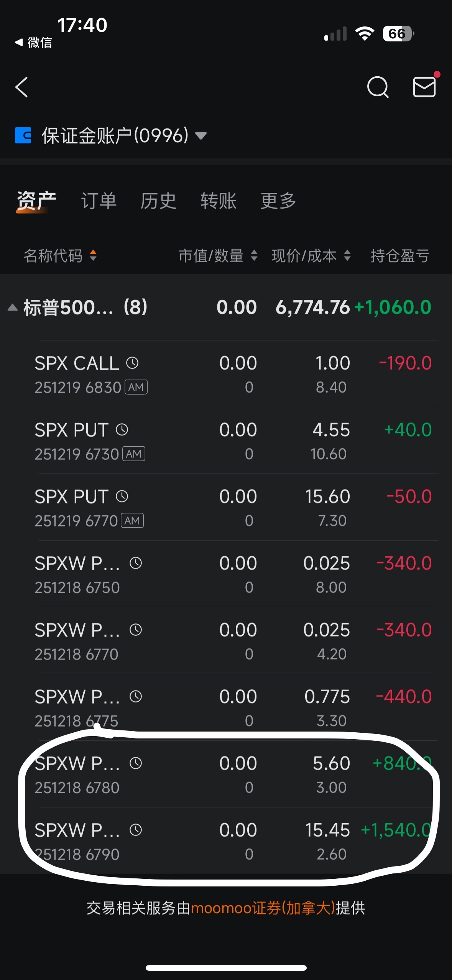The height and width of the screenshot is (980, 452).
Task: Tap AM badge on 251219 6830 contract
Action: click(x=136, y=387)
